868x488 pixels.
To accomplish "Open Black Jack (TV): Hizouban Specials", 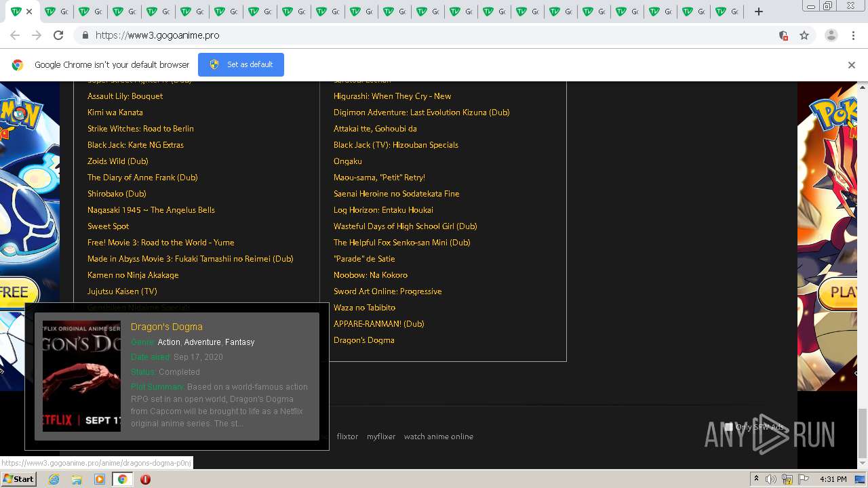I will coord(396,145).
